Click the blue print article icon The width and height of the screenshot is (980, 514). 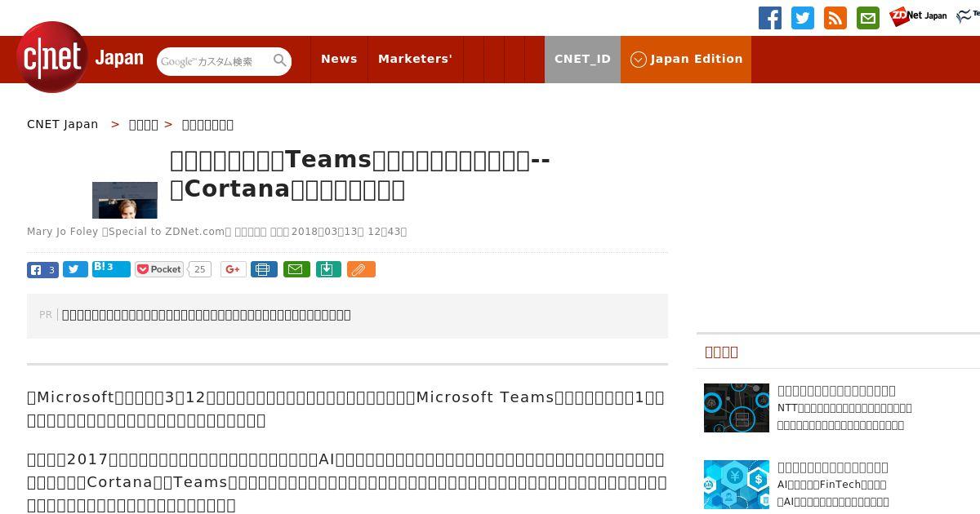click(264, 269)
